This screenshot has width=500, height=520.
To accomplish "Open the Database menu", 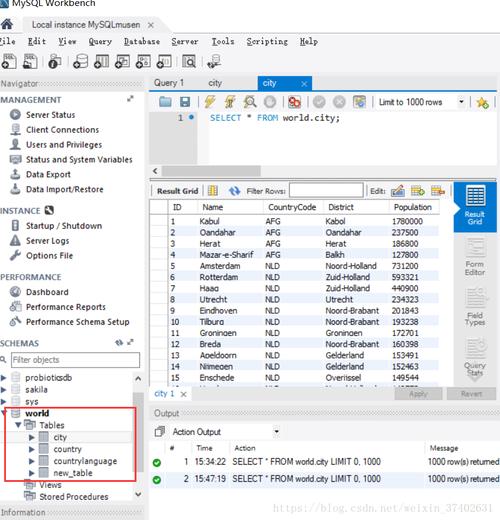I will click(142, 41).
